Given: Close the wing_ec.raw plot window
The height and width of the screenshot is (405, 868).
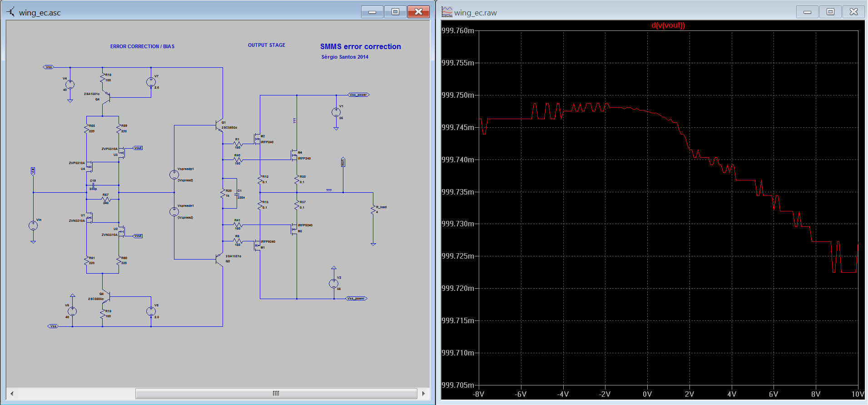Looking at the screenshot, I should [854, 12].
